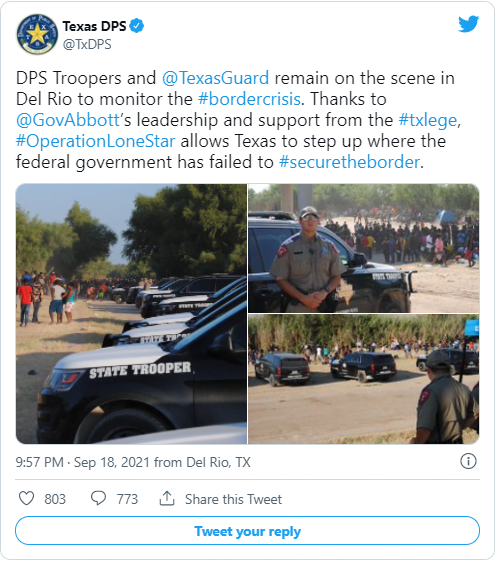Open the @TxDPS handle link
The width and height of the screenshot is (495, 561).
87,44
